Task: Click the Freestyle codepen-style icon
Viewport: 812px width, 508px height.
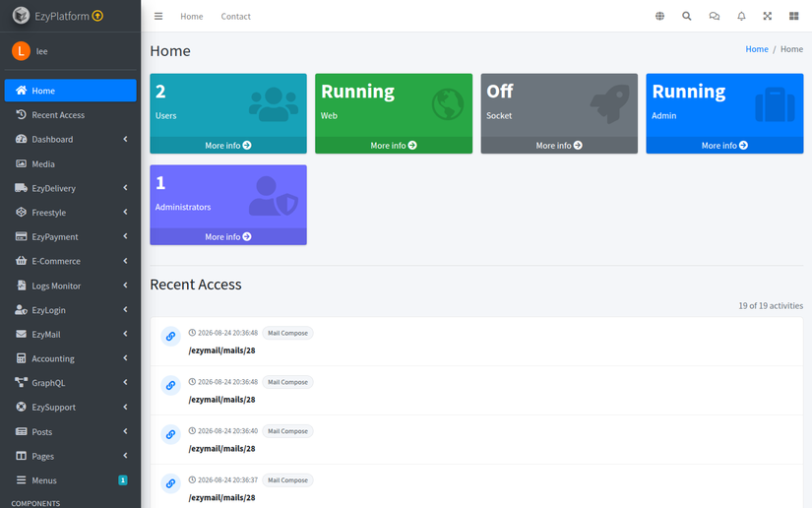Action: point(21,212)
